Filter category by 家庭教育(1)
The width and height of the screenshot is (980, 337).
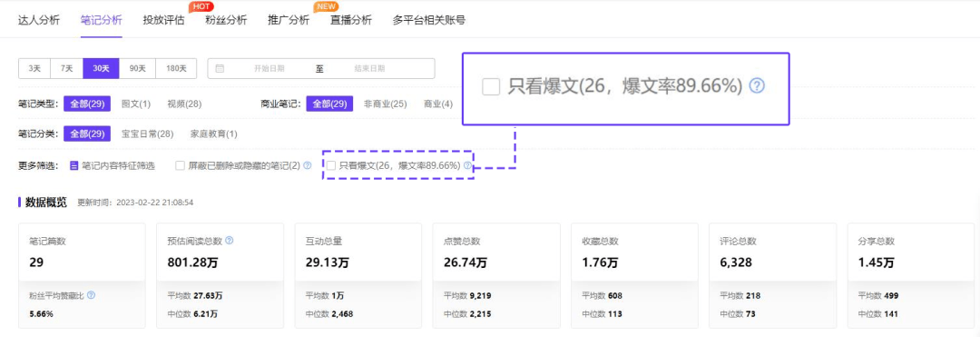tap(214, 134)
